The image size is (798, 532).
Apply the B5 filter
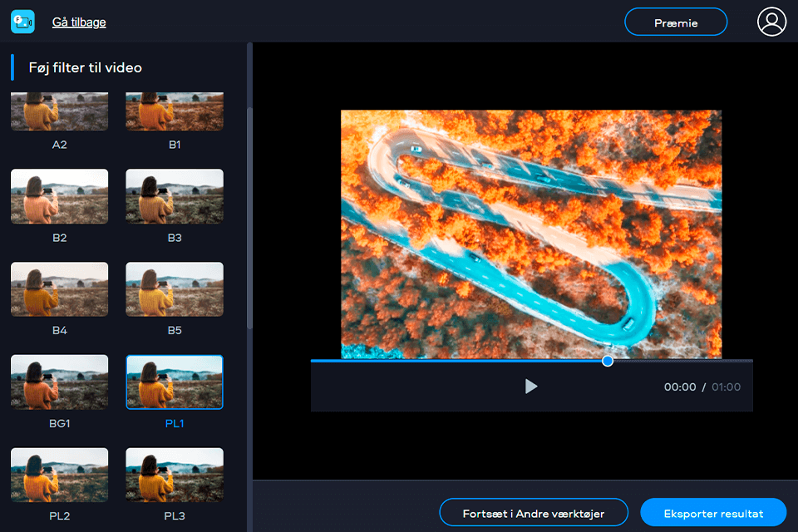174,289
